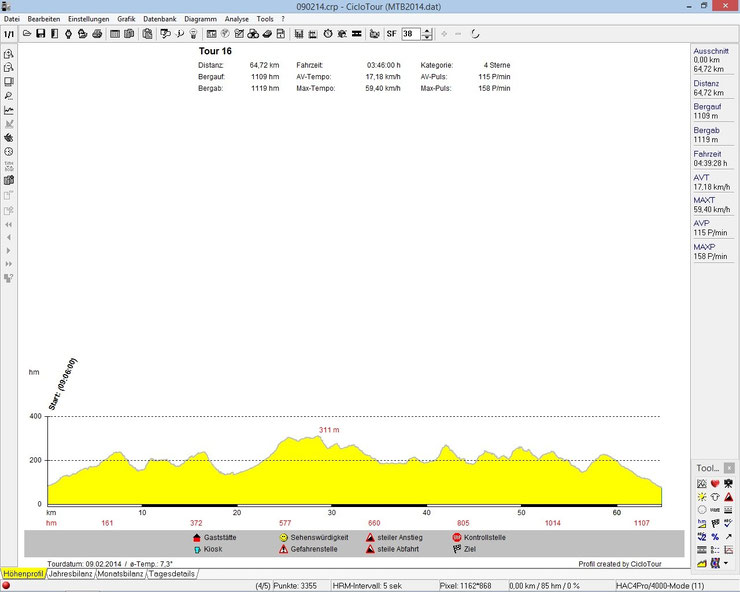Image resolution: width=740 pixels, height=592 pixels.
Task: Open the Analyse menu
Action: (x=236, y=19)
